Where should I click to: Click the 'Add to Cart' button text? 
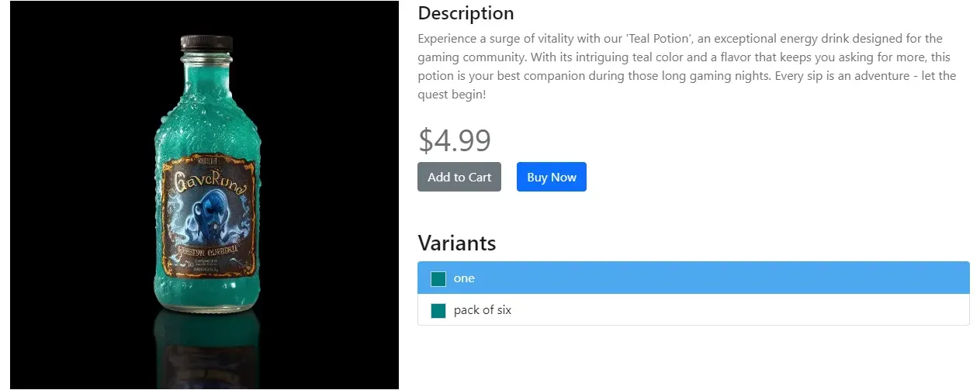pyautogui.click(x=459, y=177)
